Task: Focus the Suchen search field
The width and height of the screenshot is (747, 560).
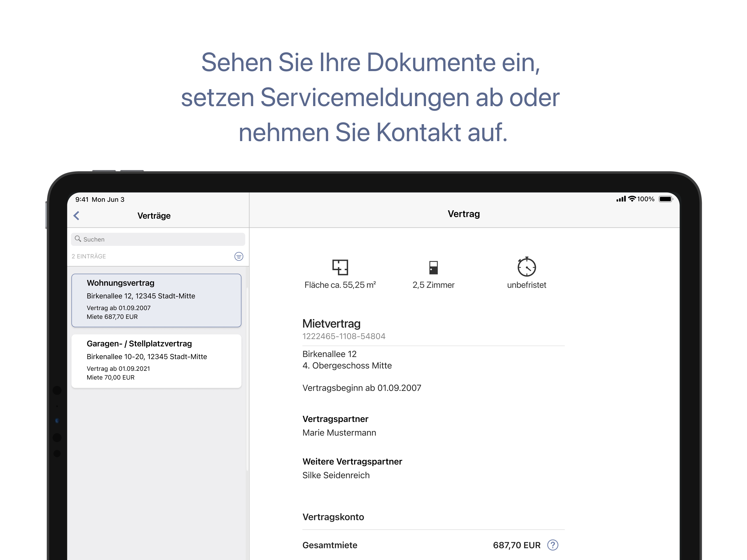Action: 158,239
